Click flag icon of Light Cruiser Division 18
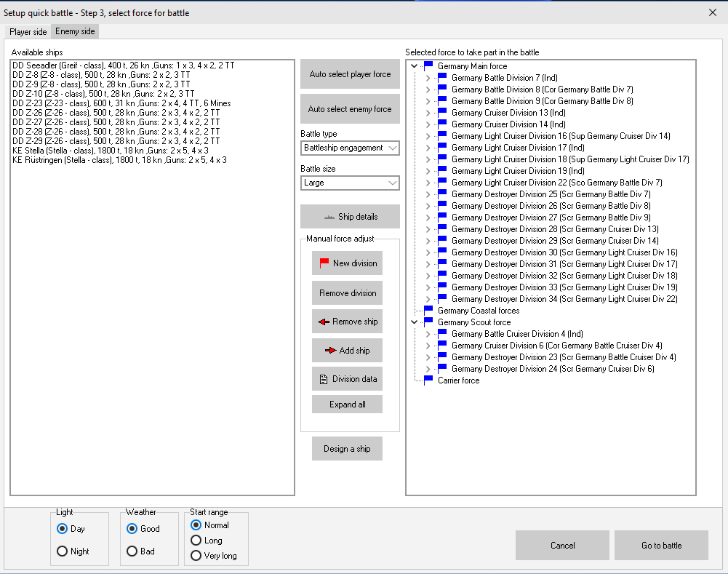This screenshot has height=574, width=728. (x=442, y=159)
